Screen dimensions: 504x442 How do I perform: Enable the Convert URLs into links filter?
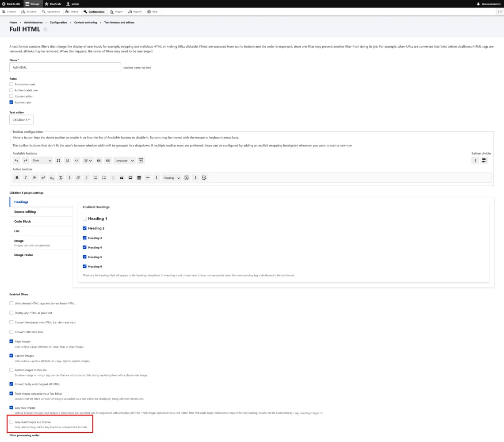point(11,331)
